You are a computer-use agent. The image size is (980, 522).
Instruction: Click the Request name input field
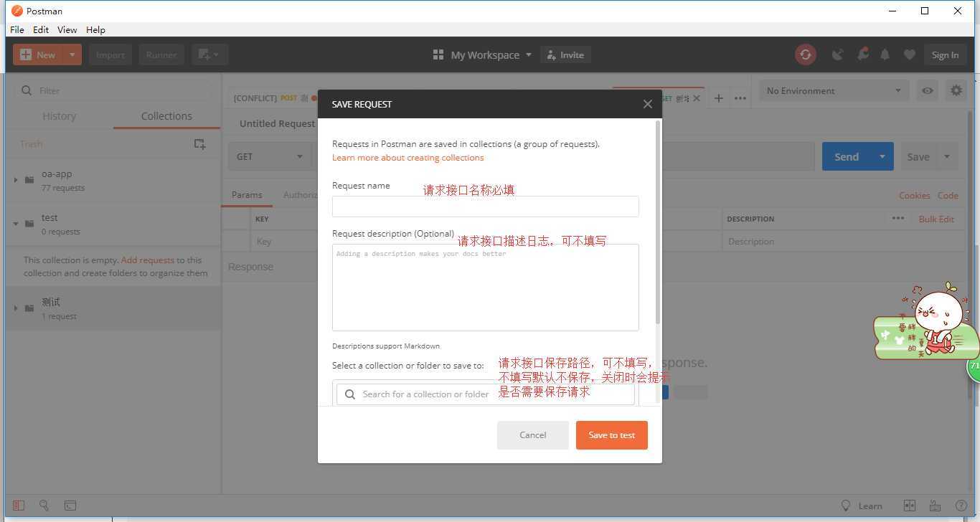(485, 207)
